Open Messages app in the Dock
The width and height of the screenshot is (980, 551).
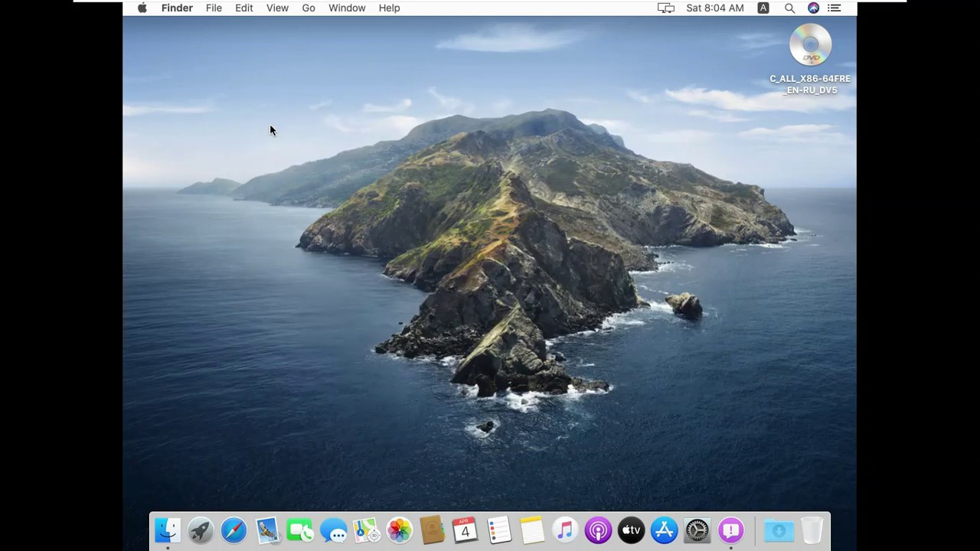pos(333,530)
